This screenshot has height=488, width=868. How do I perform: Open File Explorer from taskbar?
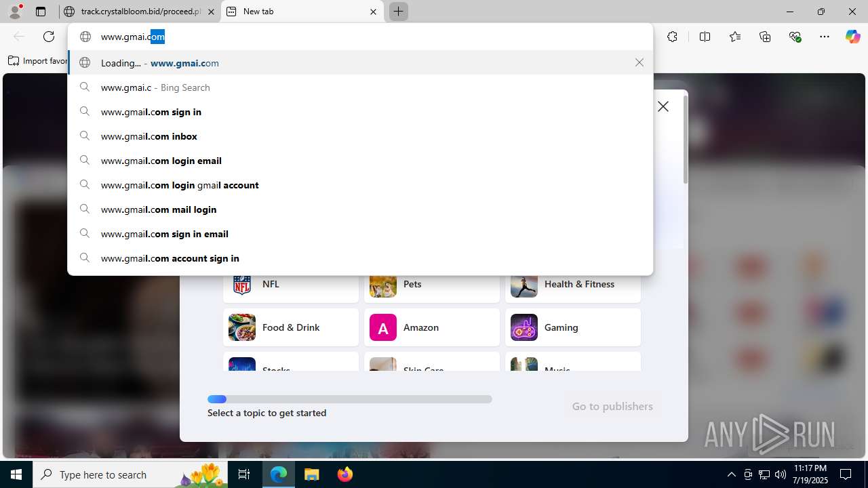point(311,474)
